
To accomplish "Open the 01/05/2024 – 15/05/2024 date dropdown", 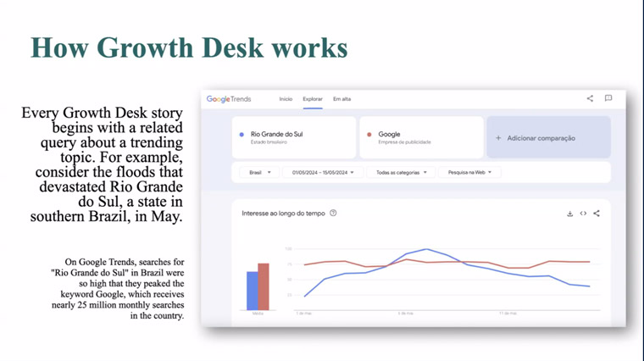I will 323,173.
